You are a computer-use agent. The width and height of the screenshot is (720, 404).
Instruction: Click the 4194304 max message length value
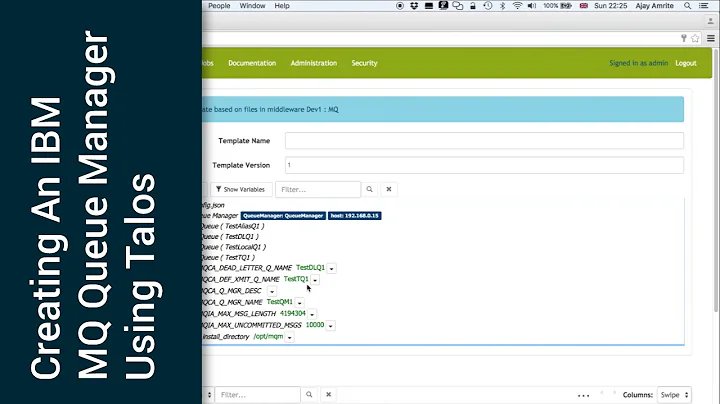point(292,314)
